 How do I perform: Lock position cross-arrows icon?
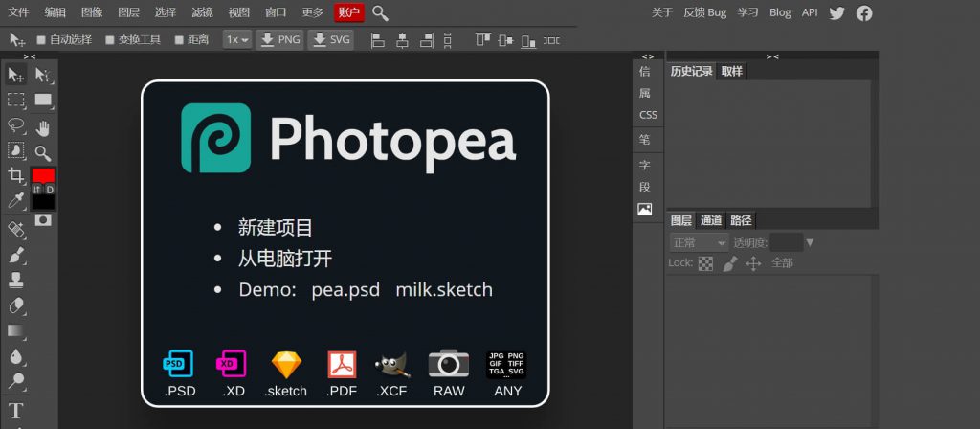click(x=753, y=264)
